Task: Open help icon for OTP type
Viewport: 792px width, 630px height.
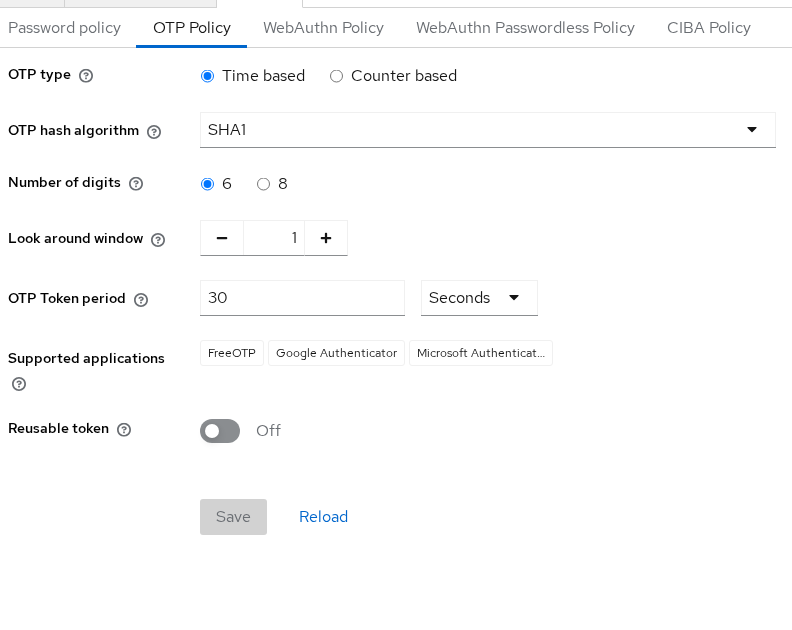Action: (x=86, y=76)
